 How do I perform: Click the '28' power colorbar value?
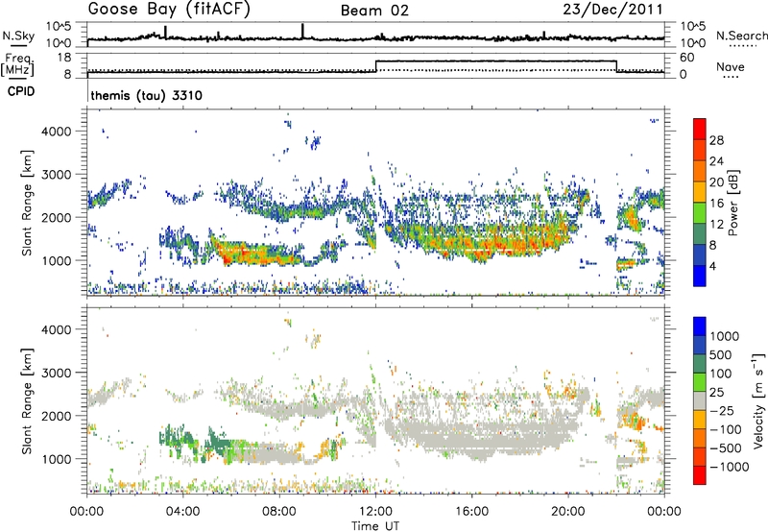point(716,140)
